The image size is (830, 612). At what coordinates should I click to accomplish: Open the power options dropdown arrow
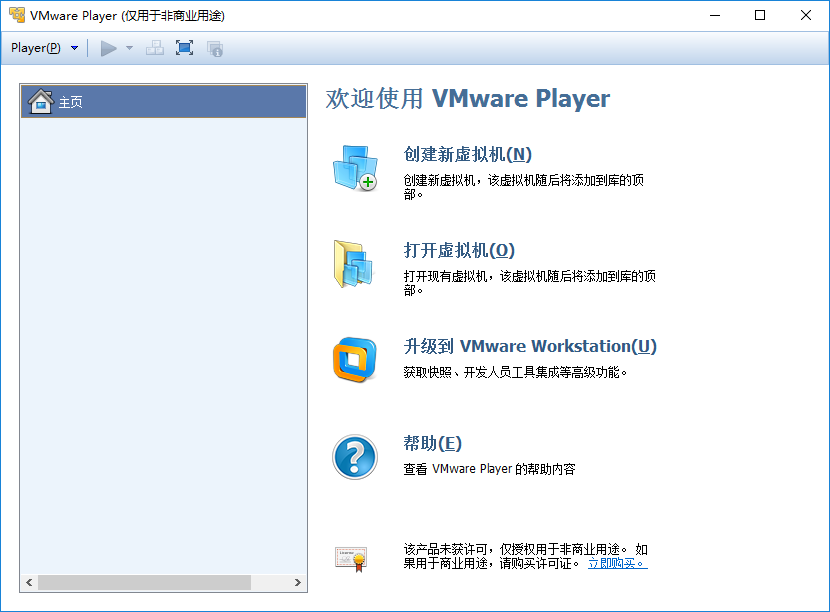129,48
